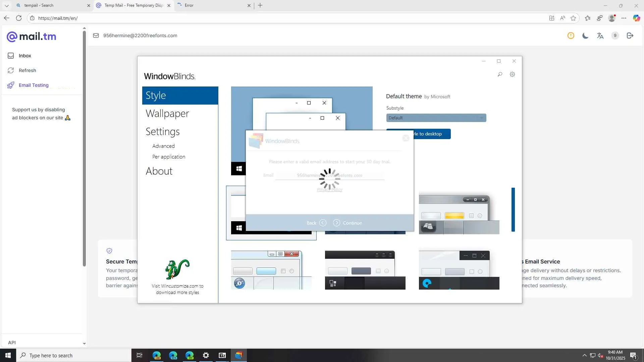644x362 pixels.
Task: Toggle dark mode moon icon
Action: coord(585,36)
